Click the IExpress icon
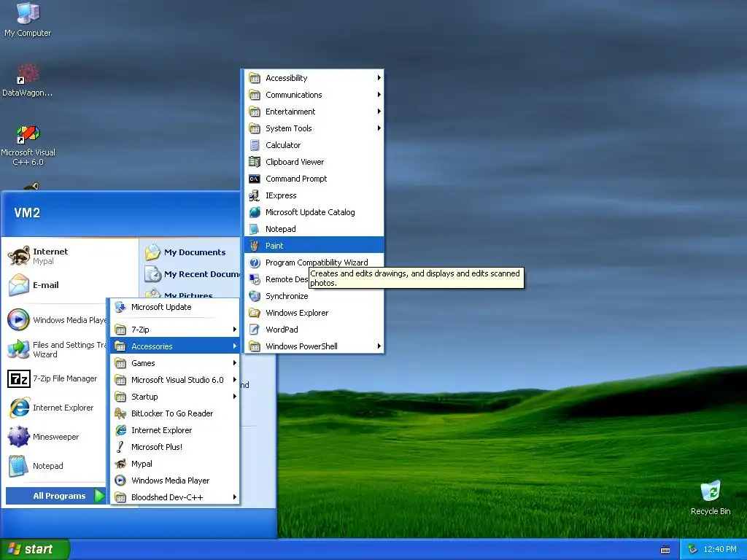 tap(255, 195)
